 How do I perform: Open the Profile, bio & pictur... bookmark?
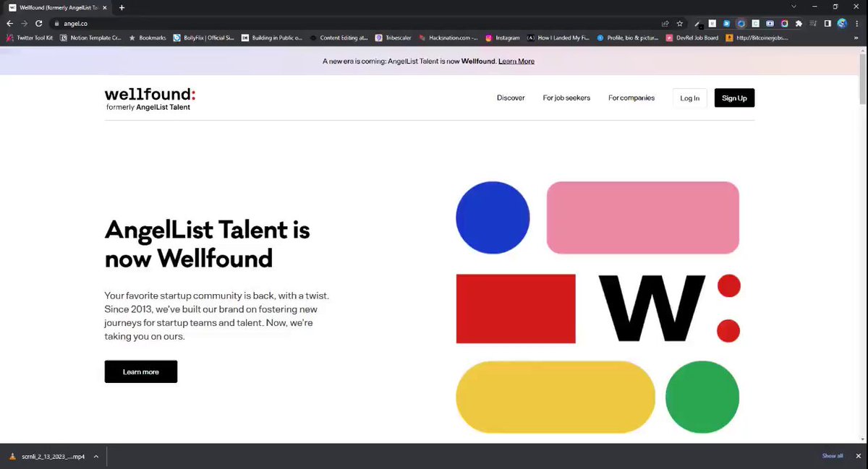[628, 38]
